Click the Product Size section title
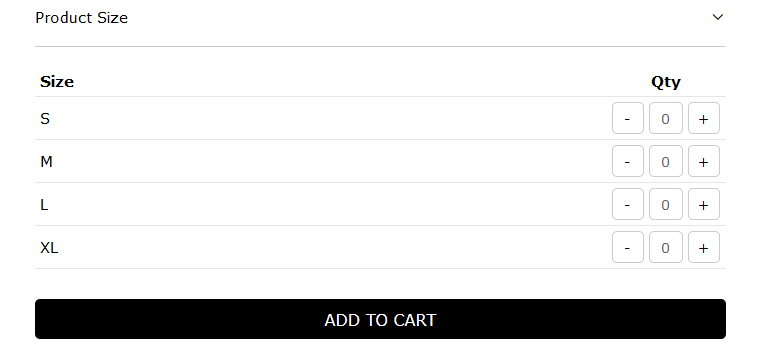 coord(81,18)
